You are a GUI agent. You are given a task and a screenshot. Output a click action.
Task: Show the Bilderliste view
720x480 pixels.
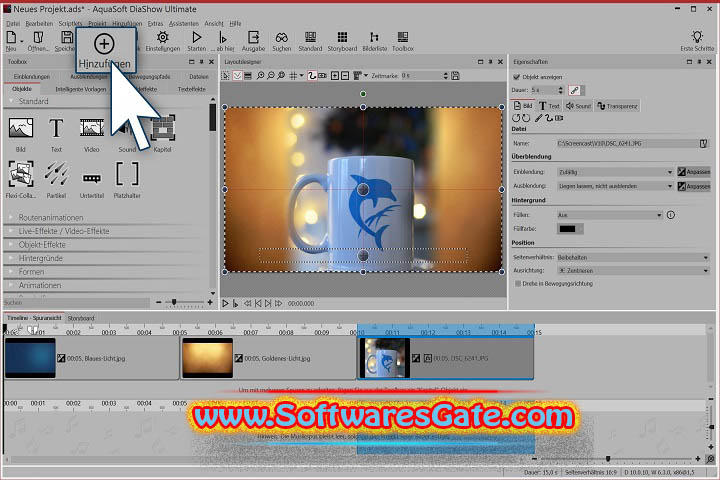[375, 40]
